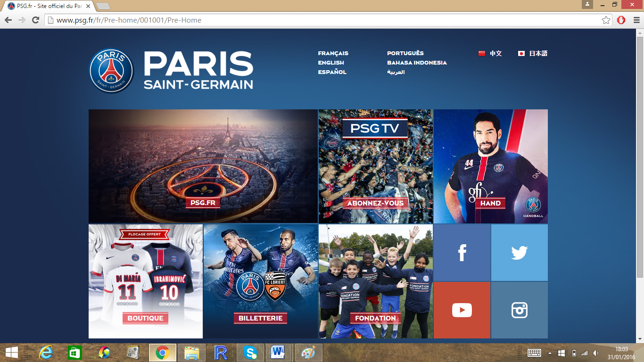Click the browser Forward arrow
The width and height of the screenshot is (644, 362).
[x=22, y=20]
